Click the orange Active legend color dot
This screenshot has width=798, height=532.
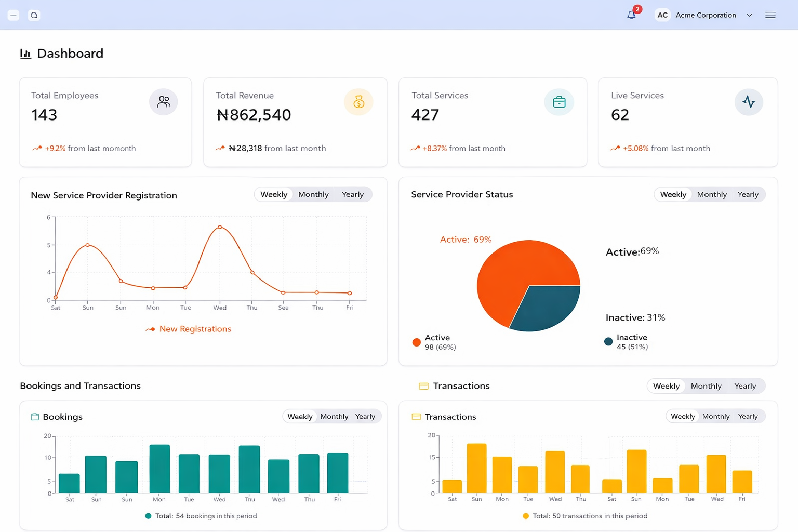tap(416, 342)
